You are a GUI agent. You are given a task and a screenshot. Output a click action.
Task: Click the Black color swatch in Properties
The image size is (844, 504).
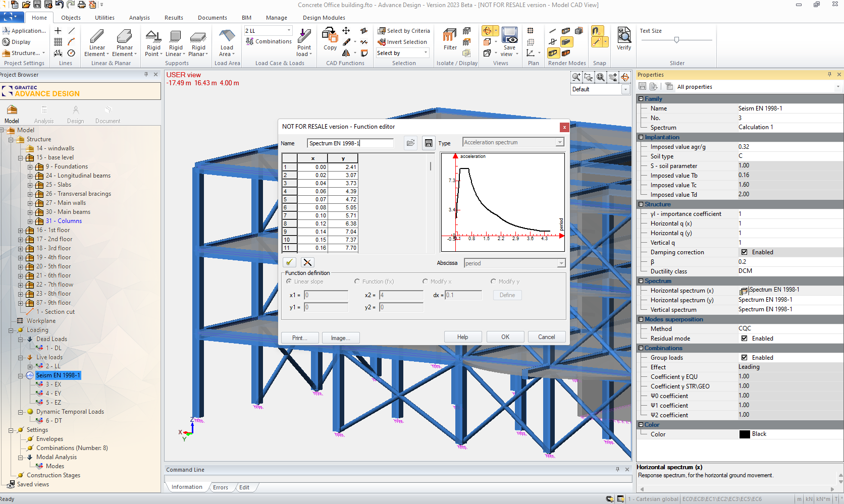coord(745,434)
